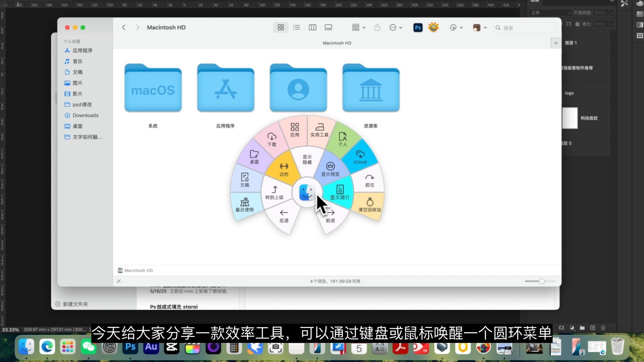This screenshot has width=644, height=362.
Task: Open 桌面 segment in the ring menu
Action: click(254, 157)
